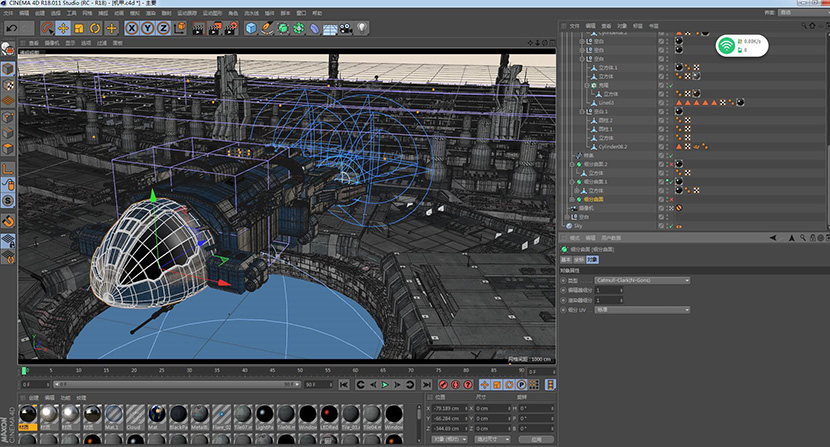The width and height of the screenshot is (830, 447).
Task: Toggle the Z axis lock
Action: [x=163, y=28]
